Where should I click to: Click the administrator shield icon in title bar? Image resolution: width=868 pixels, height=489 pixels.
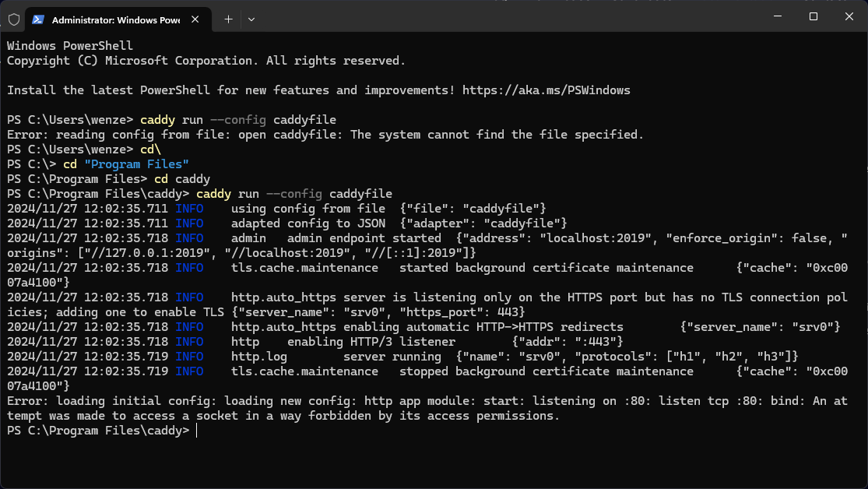coord(14,19)
